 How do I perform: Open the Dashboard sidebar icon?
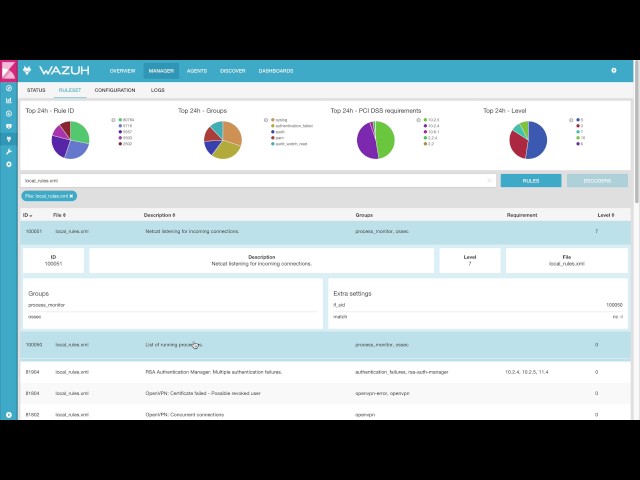coord(9,113)
